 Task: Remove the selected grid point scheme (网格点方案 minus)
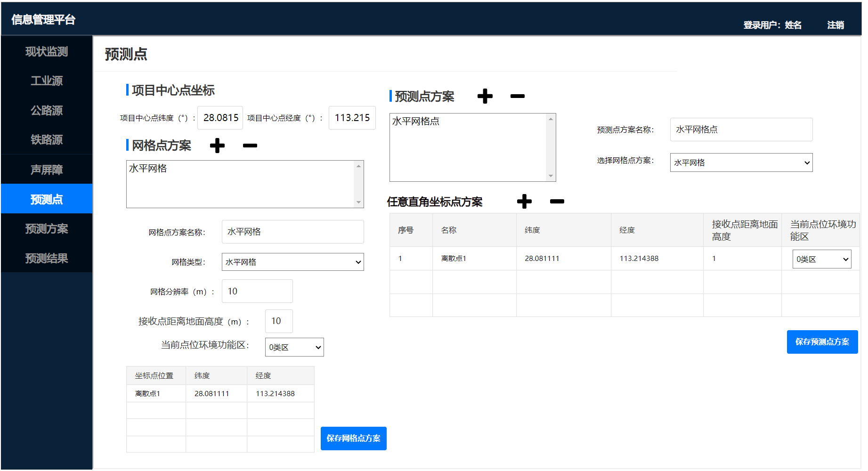tap(250, 146)
